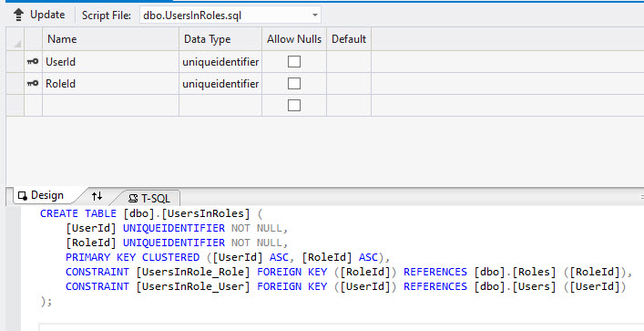
Task: Click the Update button
Action: tap(39, 15)
